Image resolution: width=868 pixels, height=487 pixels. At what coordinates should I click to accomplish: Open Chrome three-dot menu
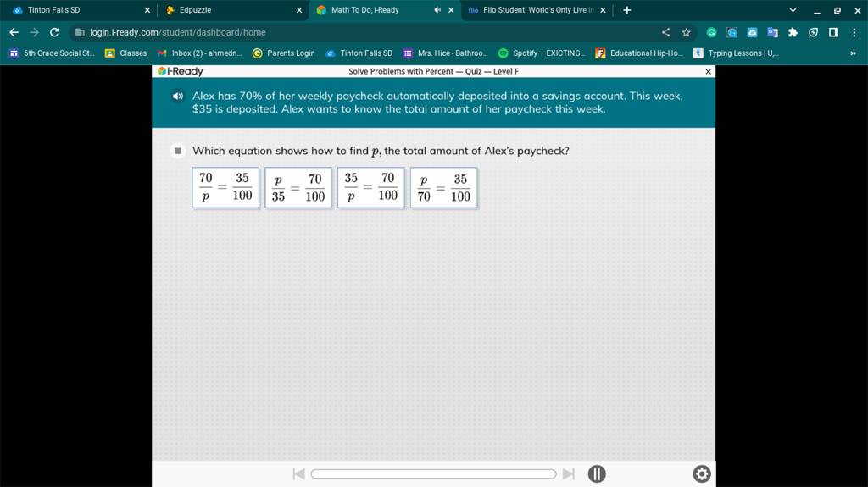(854, 32)
